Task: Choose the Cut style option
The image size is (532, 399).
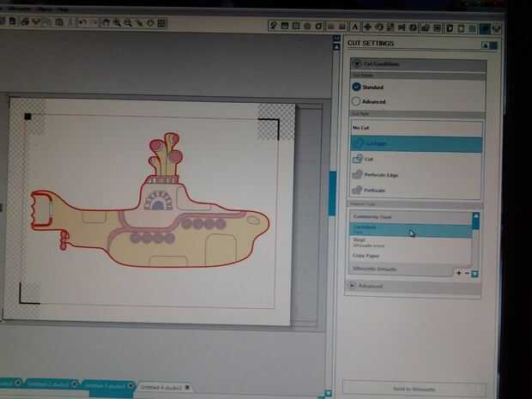Action: pos(416,159)
